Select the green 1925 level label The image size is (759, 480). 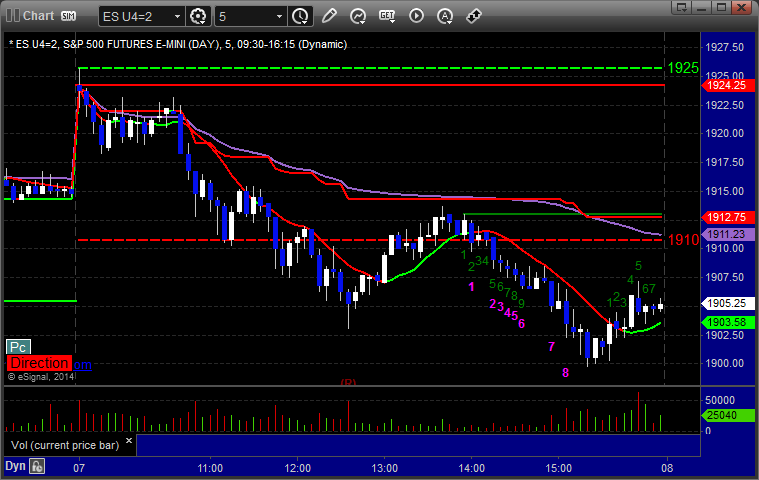click(x=683, y=68)
